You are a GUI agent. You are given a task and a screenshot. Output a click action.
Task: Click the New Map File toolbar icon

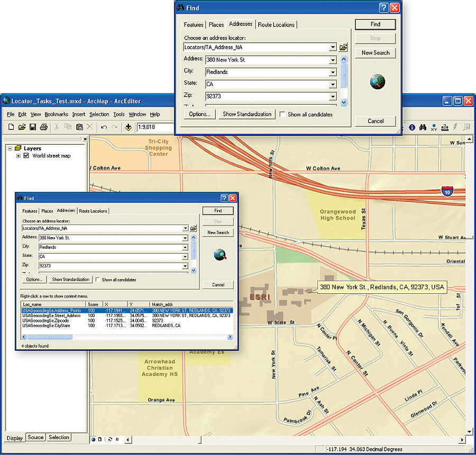11,127
